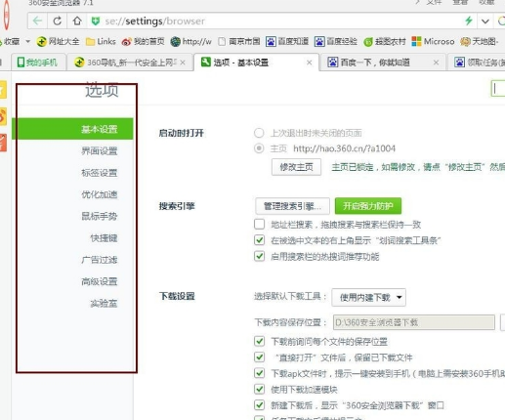Open the 超图农村 bookmark
This screenshot has height=420, width=505.
point(385,42)
